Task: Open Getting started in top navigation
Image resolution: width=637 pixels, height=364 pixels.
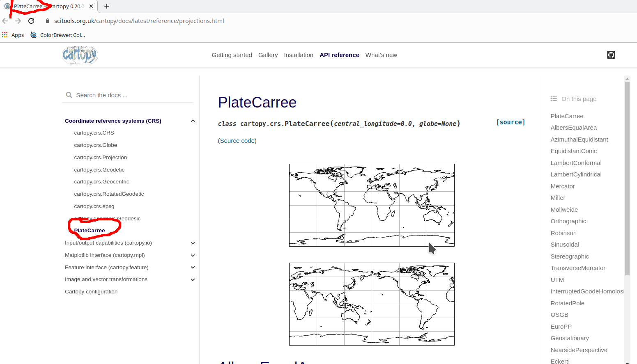Action: coord(232,55)
